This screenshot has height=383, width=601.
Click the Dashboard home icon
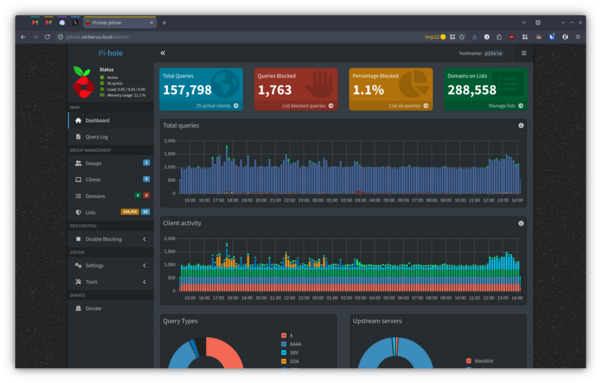[78, 120]
